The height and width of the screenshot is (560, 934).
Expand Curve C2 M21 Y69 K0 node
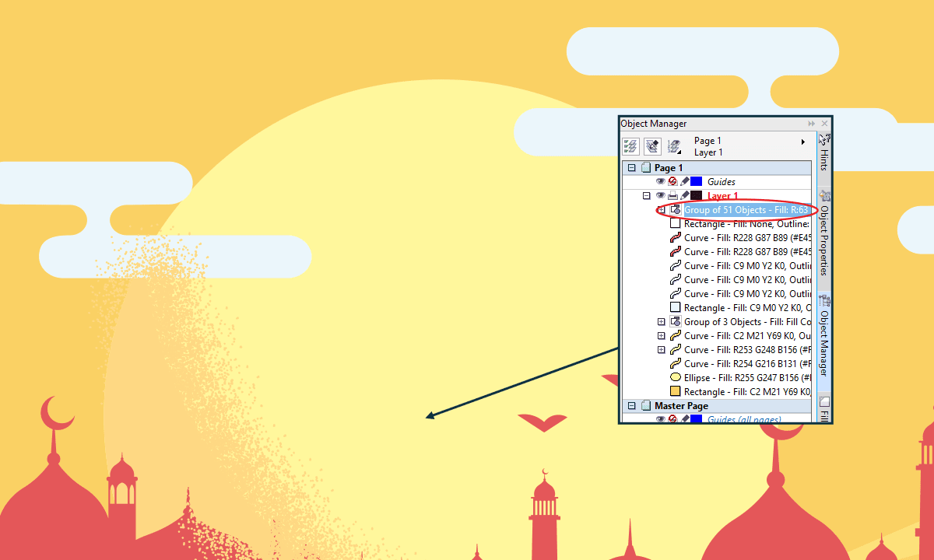point(661,336)
